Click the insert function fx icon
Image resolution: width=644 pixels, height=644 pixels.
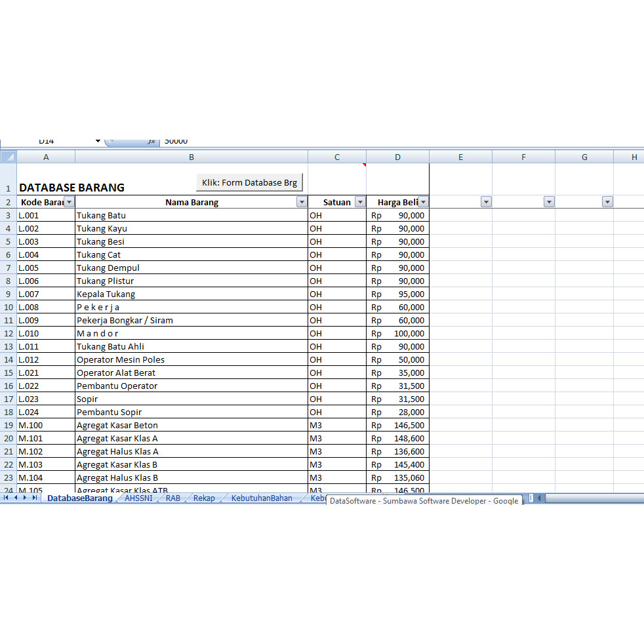point(151,141)
